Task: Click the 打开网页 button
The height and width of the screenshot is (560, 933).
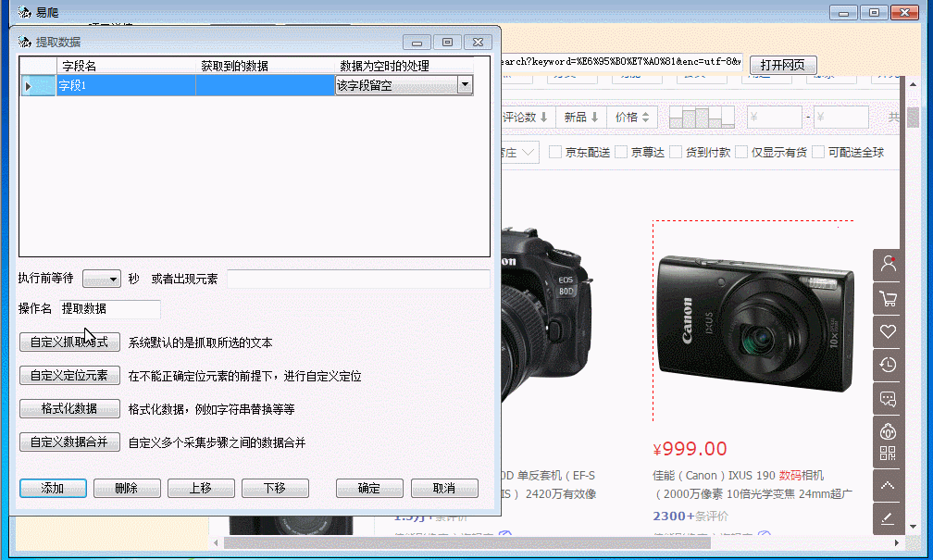Action: [x=783, y=65]
